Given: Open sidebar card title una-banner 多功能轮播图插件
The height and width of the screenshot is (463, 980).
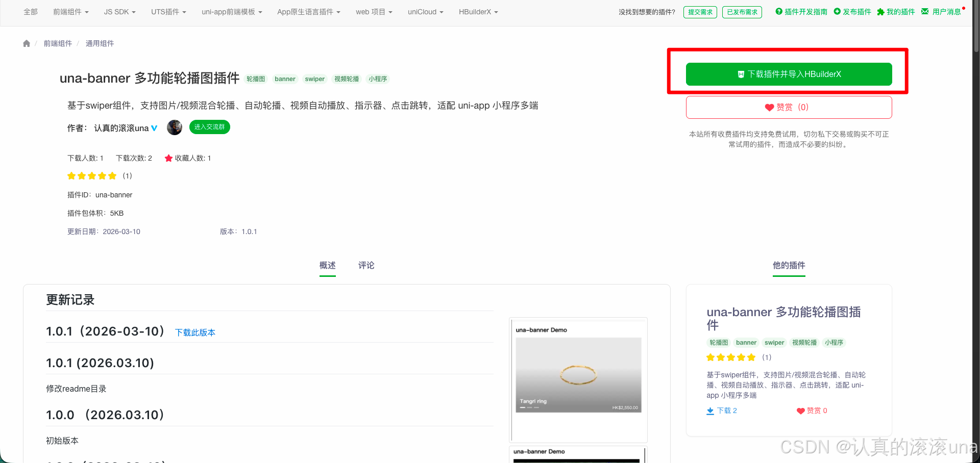Looking at the screenshot, I should pos(783,318).
